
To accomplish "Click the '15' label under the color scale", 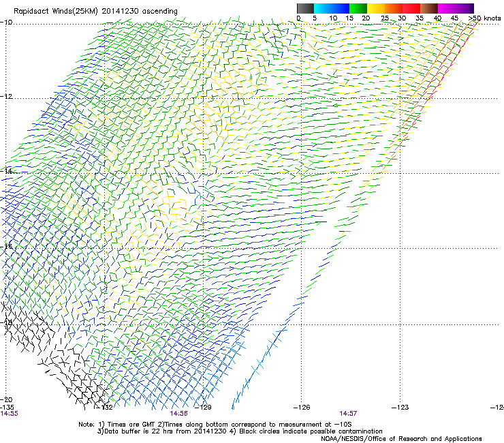I will coord(349,18).
